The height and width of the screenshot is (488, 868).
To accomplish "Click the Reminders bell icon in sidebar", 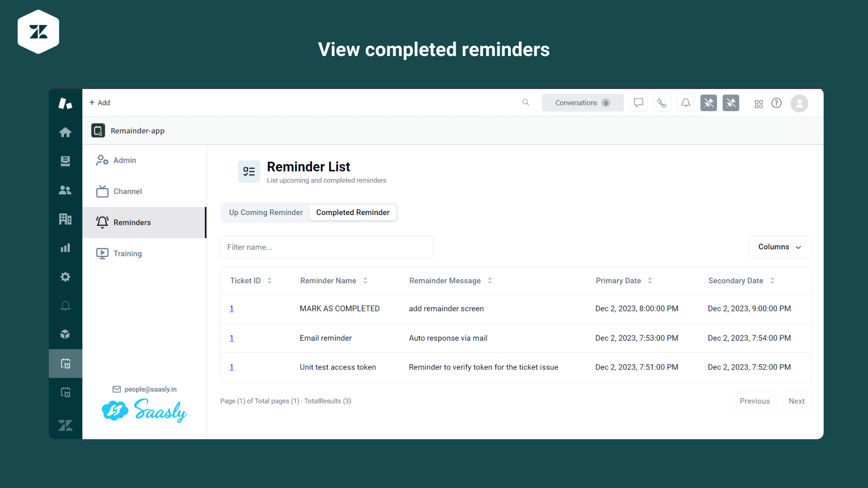I will tap(103, 222).
